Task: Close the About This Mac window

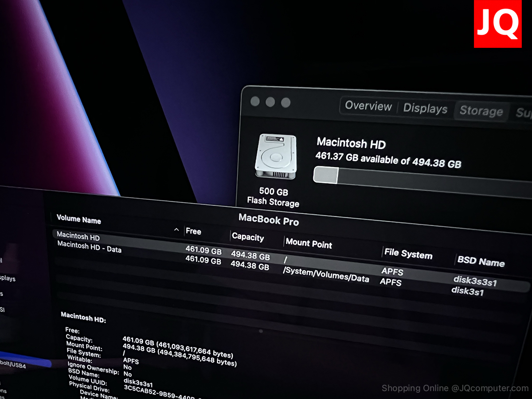Action: click(x=255, y=101)
